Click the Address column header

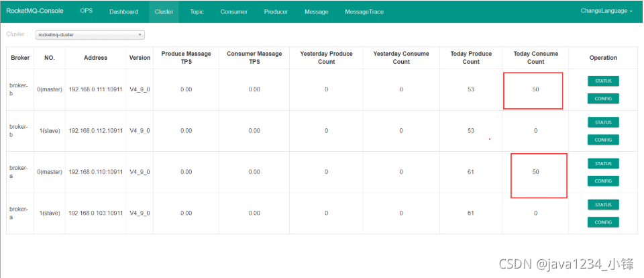tap(95, 58)
